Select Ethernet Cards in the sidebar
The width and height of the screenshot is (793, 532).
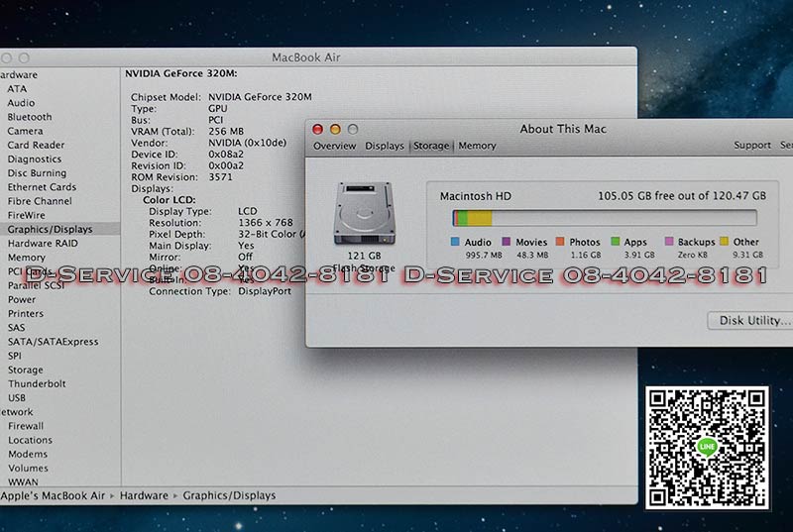(42, 187)
